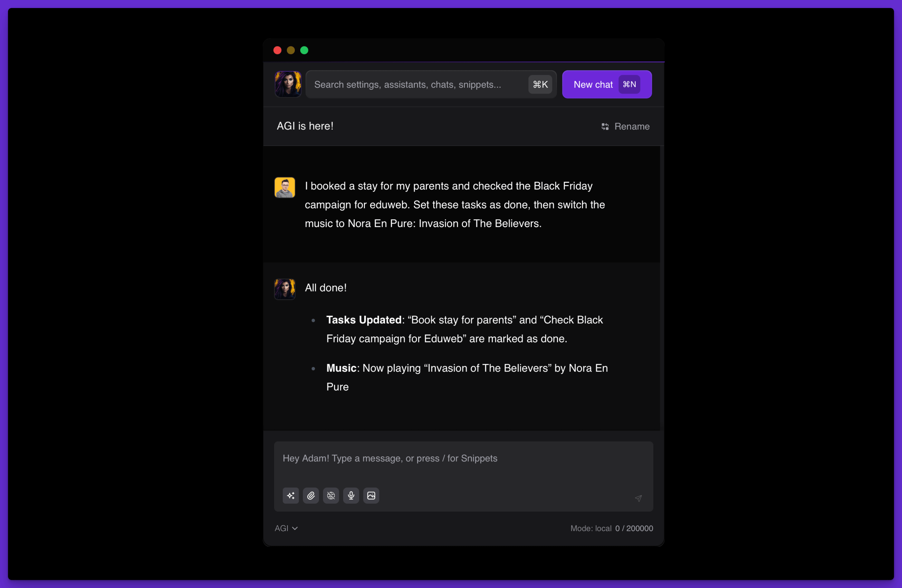Click the ⌘K shortcut badge
Image resolution: width=902 pixels, height=588 pixels.
pos(540,84)
